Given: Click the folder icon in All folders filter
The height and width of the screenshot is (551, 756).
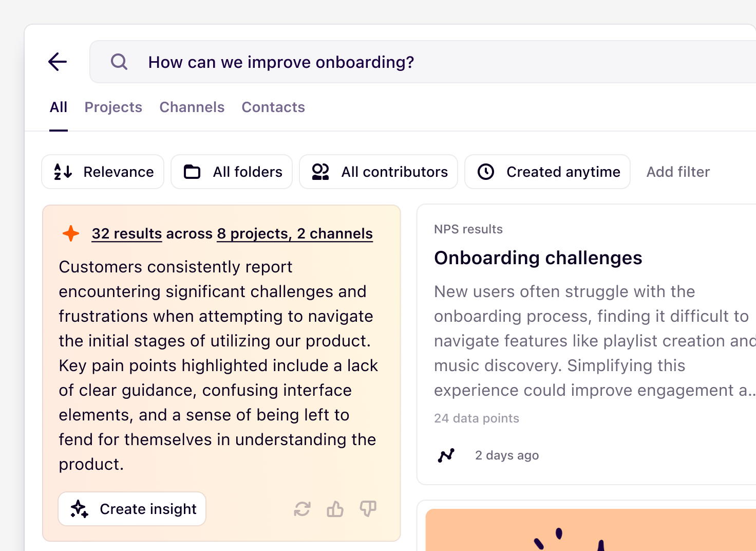Looking at the screenshot, I should [x=192, y=172].
